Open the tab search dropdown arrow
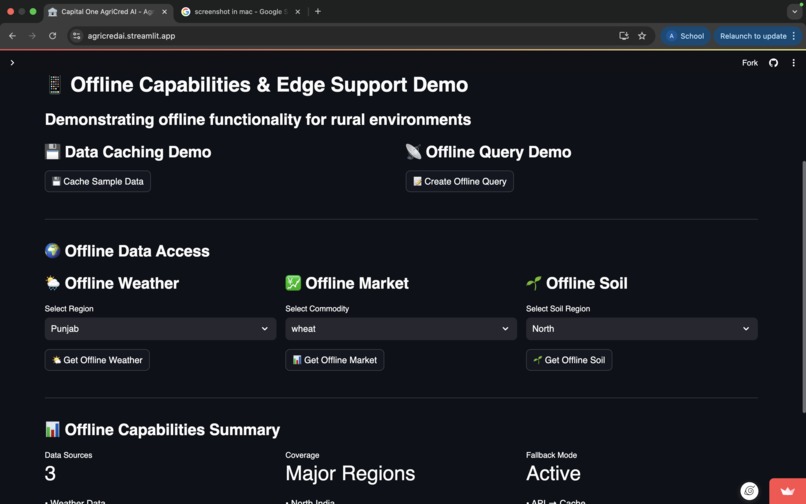Screen dimensions: 806x504 tap(794, 11)
